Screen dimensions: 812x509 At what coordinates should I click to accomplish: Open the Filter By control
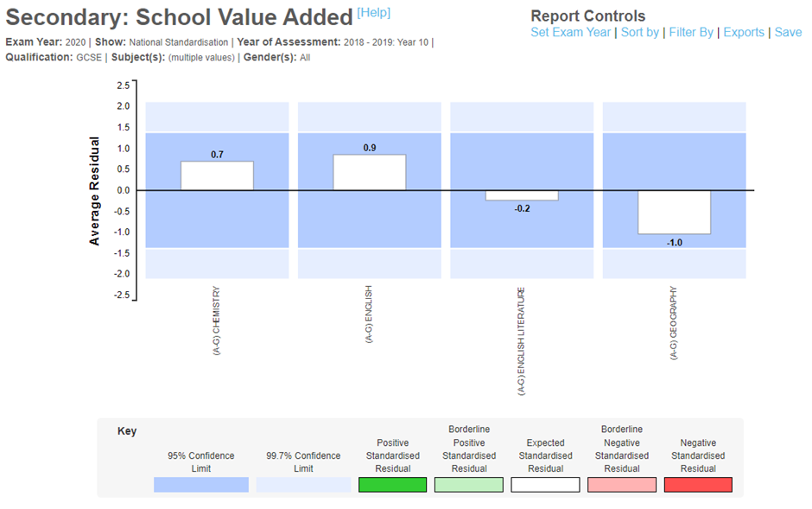[692, 32]
